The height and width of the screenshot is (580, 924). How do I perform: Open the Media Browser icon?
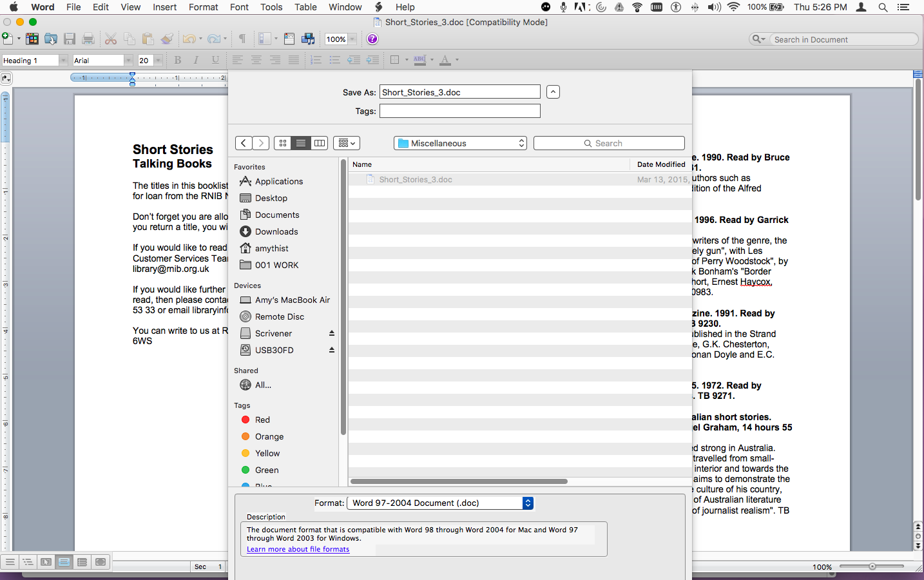click(x=308, y=39)
